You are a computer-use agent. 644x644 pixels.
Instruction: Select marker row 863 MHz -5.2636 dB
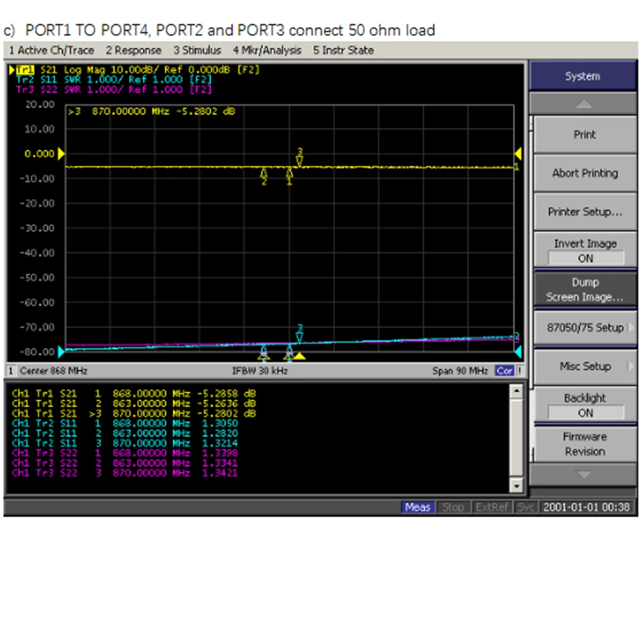click(134, 403)
